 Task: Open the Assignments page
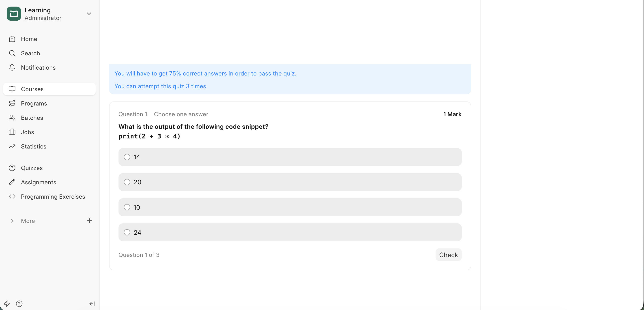pyautogui.click(x=38, y=182)
